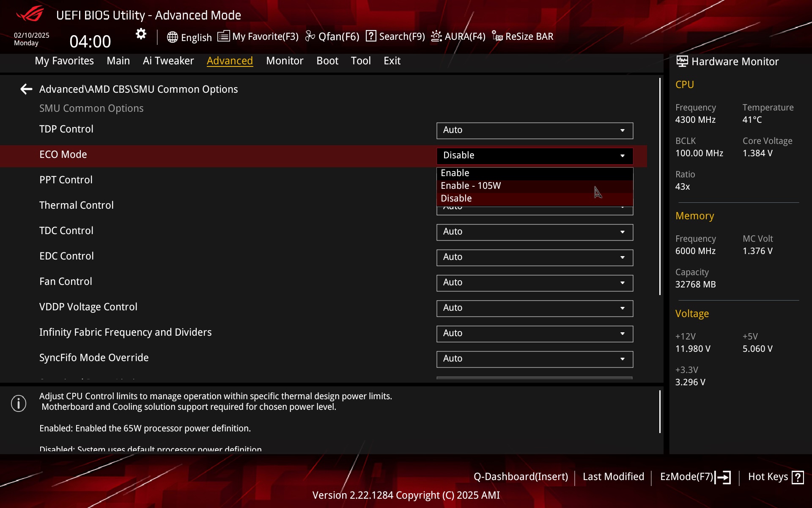The width and height of the screenshot is (812, 508).
Task: Click the settings gear icon
Action: (x=141, y=34)
